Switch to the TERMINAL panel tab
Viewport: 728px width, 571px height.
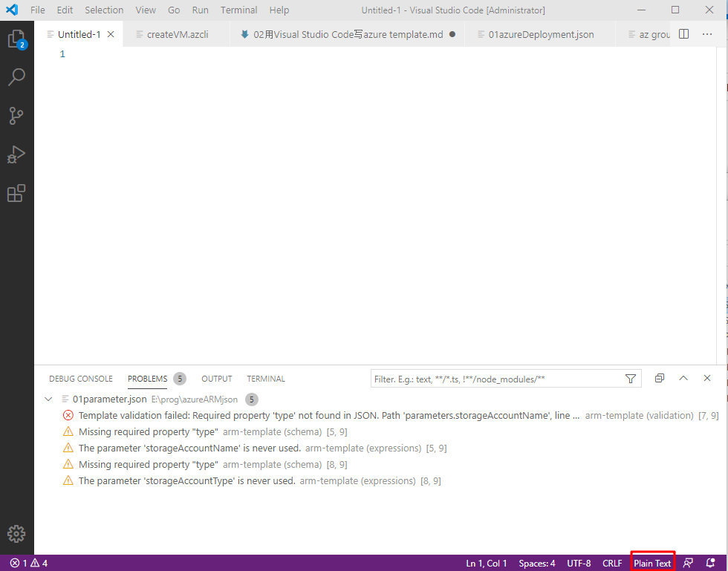click(266, 379)
